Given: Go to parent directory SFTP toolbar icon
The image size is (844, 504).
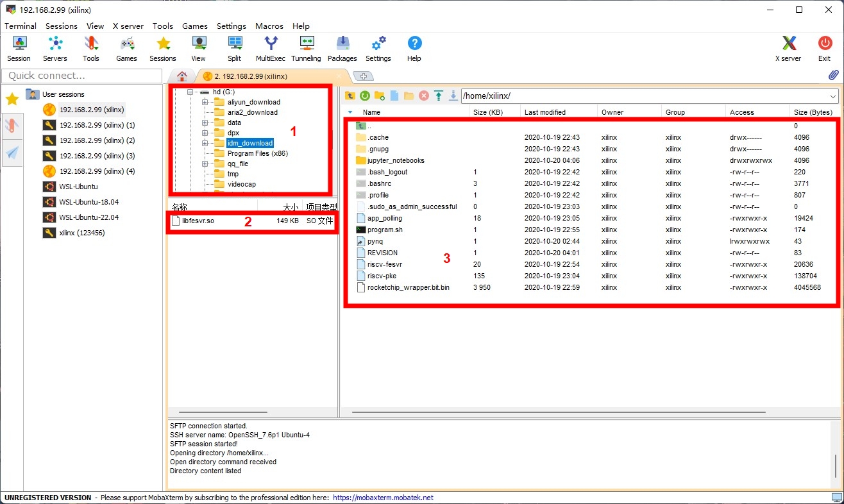Looking at the screenshot, I should pos(350,96).
